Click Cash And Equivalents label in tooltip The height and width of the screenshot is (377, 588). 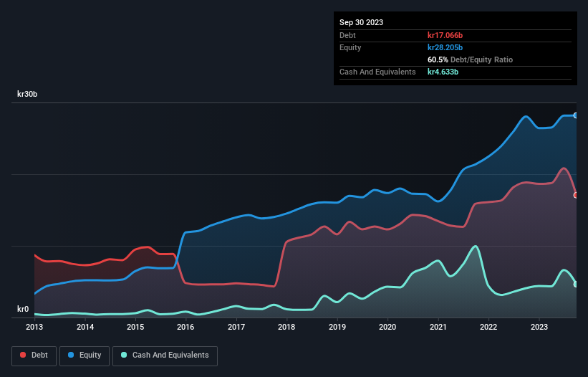(x=377, y=72)
